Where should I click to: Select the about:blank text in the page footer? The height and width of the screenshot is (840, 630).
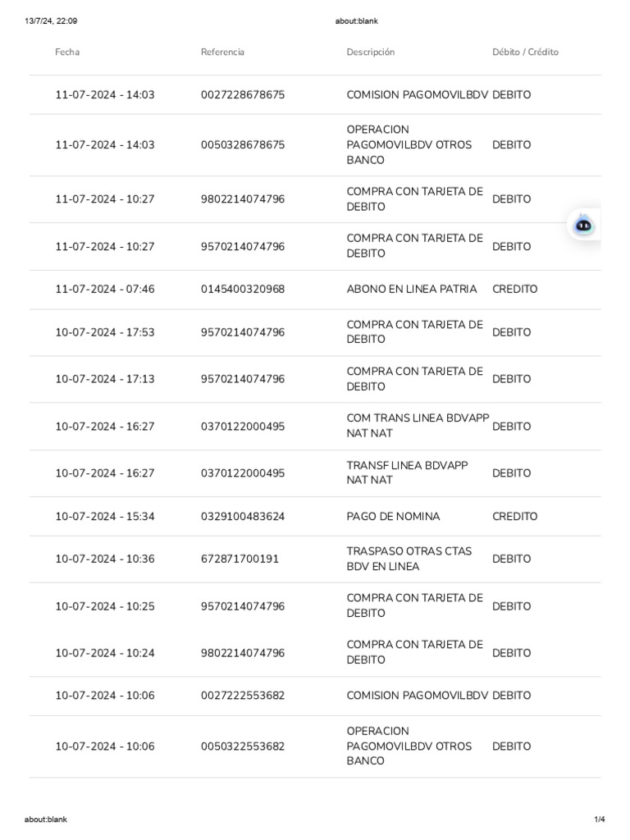(46, 819)
